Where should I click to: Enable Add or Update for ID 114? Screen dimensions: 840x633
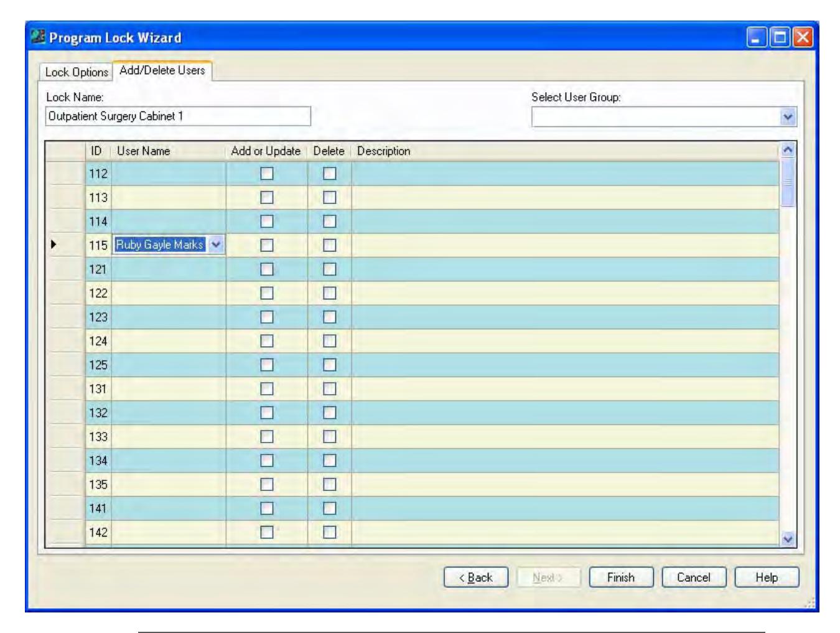pos(267,222)
